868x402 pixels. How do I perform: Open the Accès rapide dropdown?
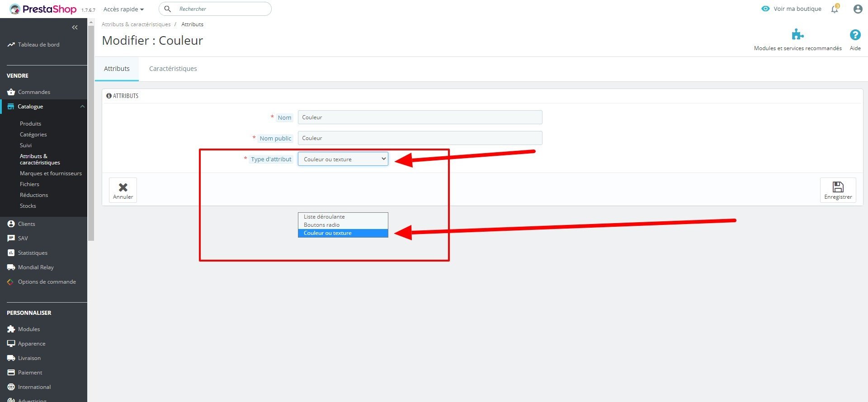[123, 9]
